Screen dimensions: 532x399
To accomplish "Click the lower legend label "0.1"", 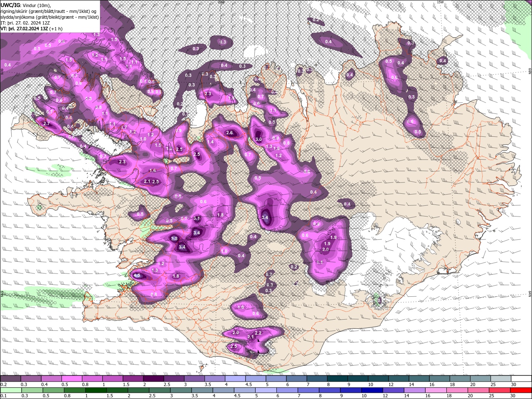I will pyautogui.click(x=4, y=396).
